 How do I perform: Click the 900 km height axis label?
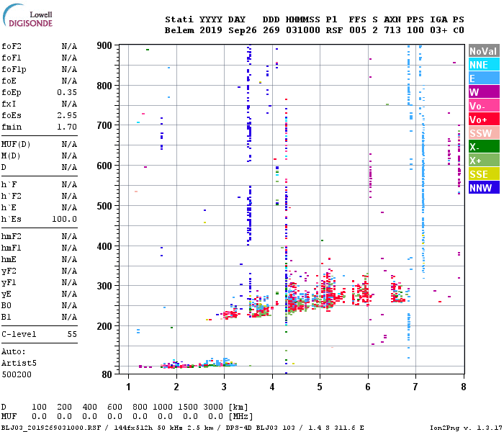(x=104, y=45)
